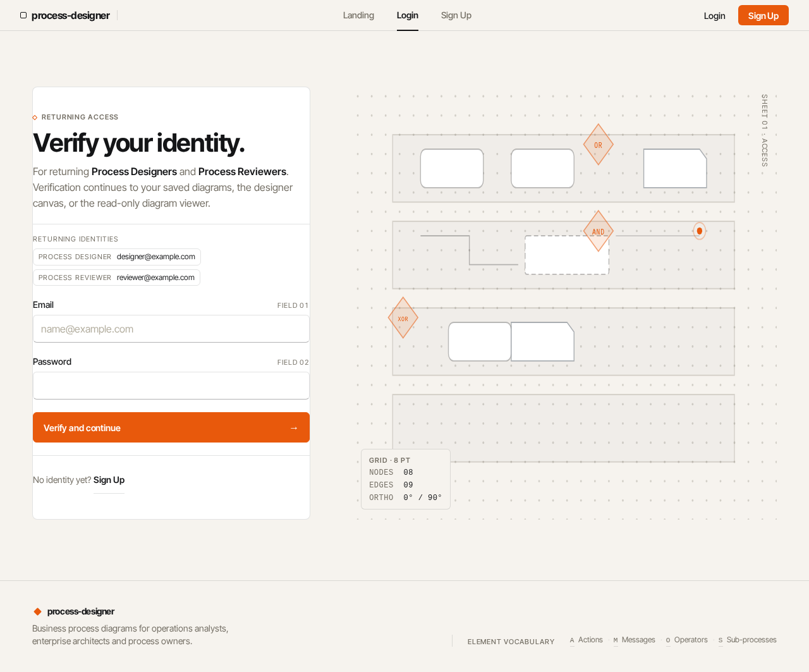809x672 pixels.
Task: Click the 'ORTHO 0° / 90°' legend row
Action: 406,498
